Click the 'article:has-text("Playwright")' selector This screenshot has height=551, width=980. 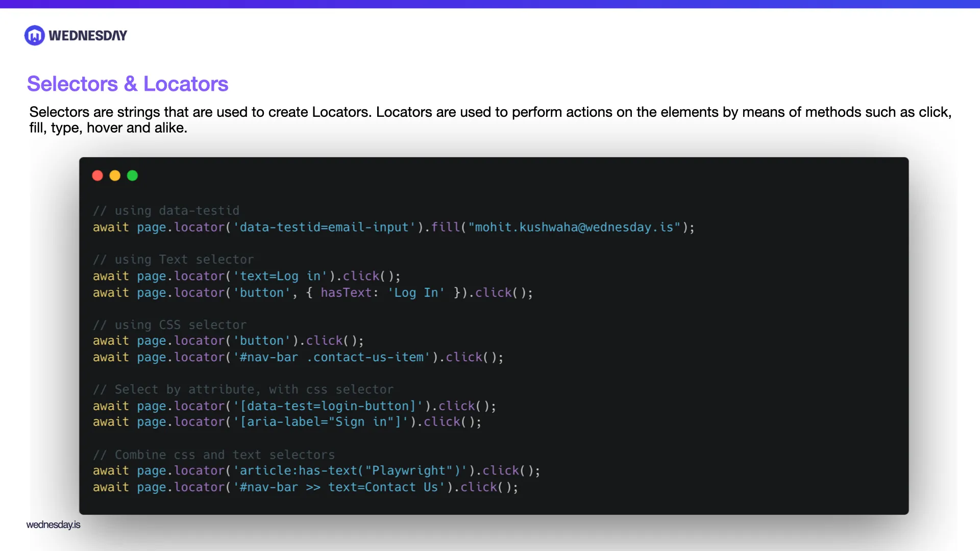pyautogui.click(x=350, y=470)
